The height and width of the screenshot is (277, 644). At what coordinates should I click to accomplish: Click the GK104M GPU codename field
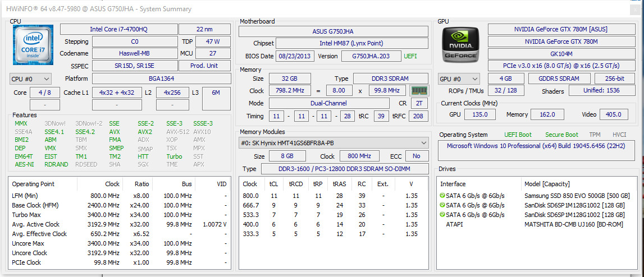(561, 53)
